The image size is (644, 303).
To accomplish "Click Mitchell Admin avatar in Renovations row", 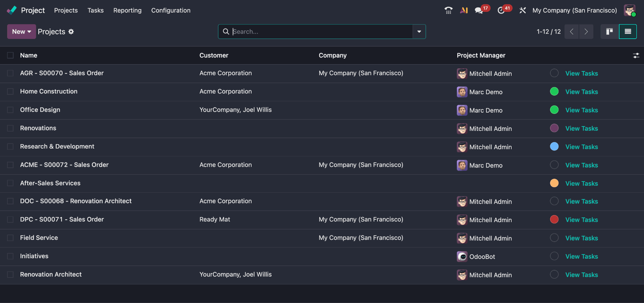I will click(462, 129).
